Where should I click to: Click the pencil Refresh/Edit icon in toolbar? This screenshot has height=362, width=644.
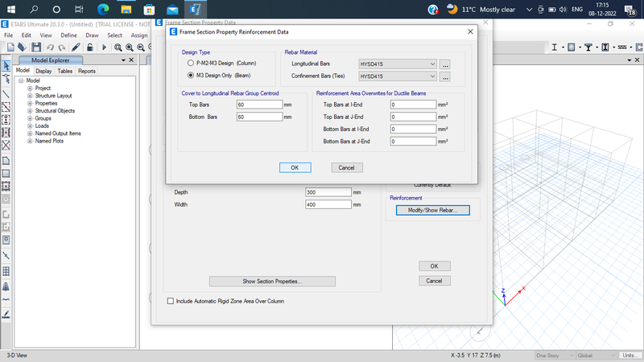[76, 47]
